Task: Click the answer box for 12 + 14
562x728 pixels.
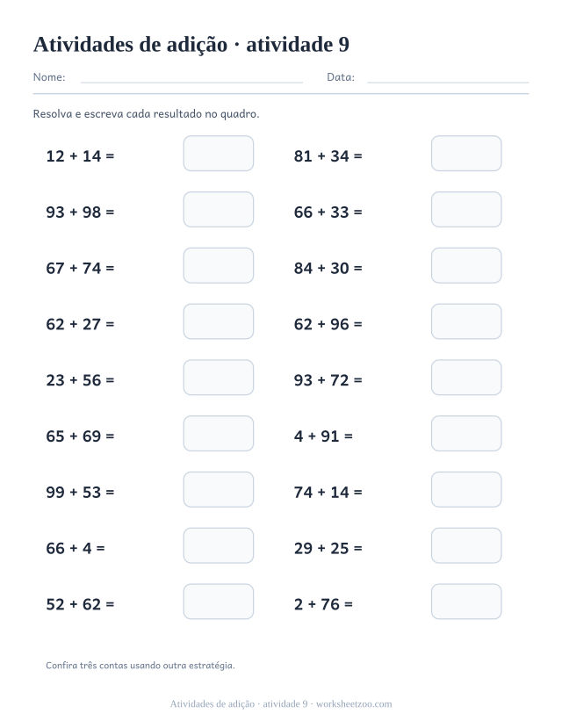Action: (x=218, y=153)
